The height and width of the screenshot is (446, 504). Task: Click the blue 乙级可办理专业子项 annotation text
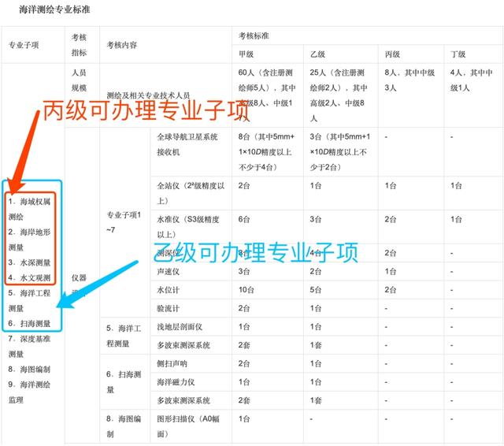coord(256,252)
